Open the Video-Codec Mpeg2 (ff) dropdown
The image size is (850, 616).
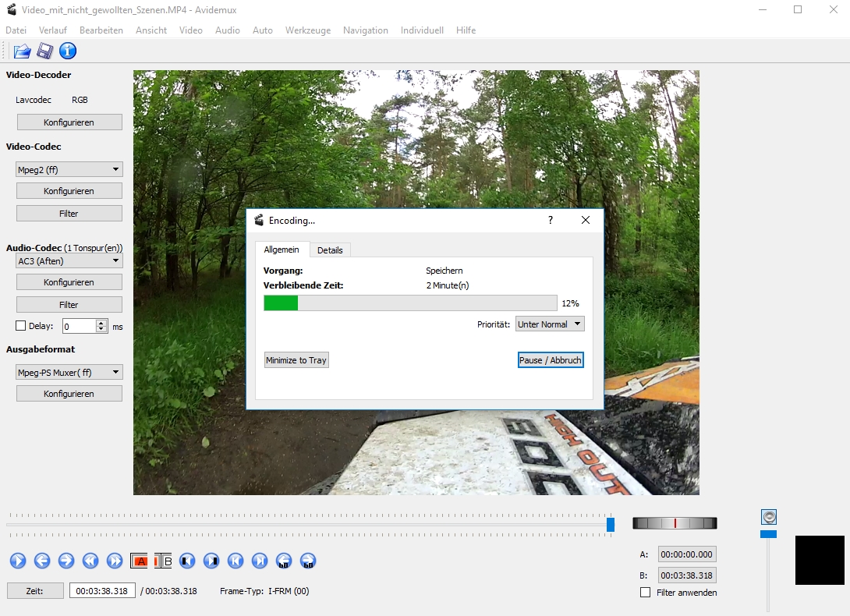[69, 169]
